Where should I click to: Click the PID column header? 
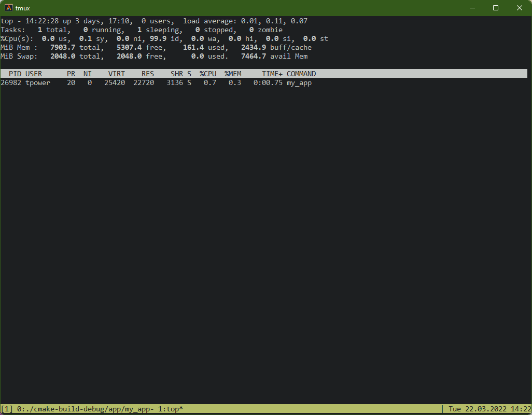coord(15,74)
